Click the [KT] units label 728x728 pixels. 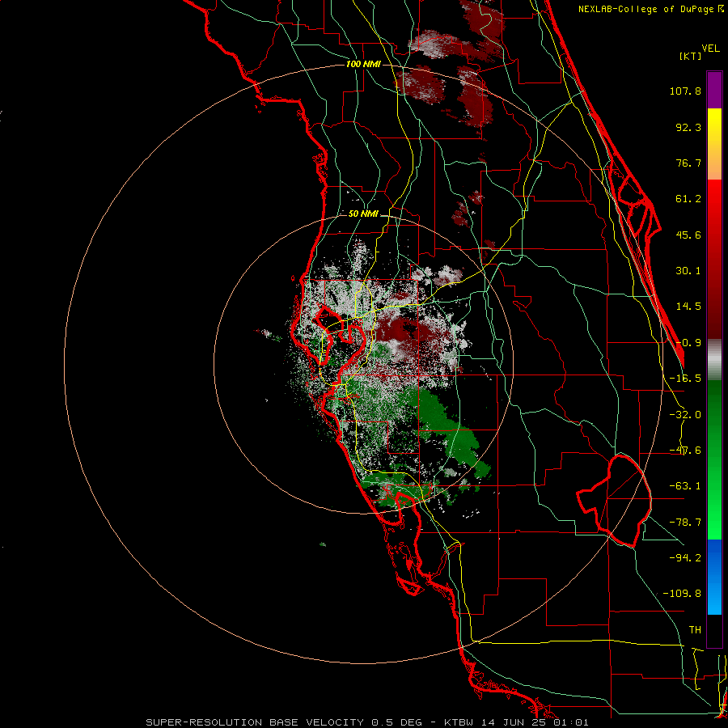690,56
